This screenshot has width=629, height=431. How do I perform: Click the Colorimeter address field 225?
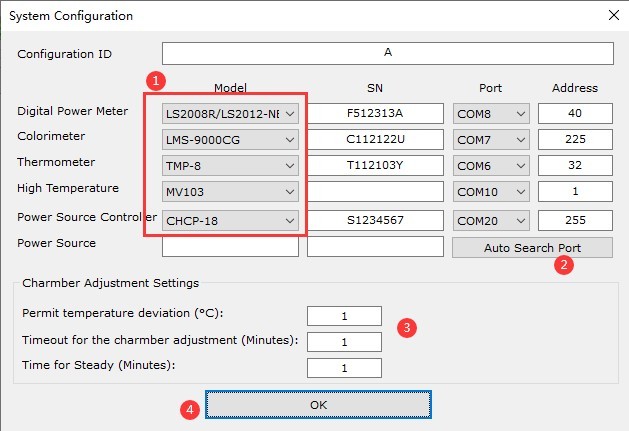575,140
